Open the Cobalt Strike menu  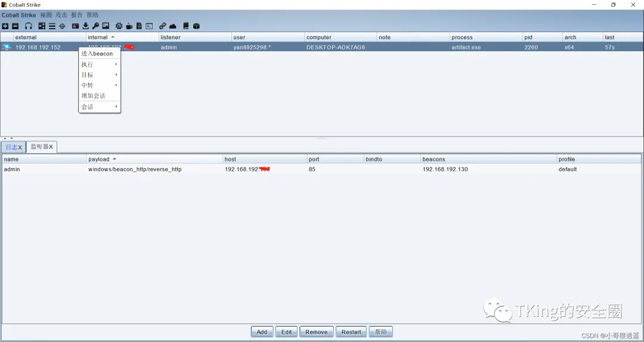point(18,15)
